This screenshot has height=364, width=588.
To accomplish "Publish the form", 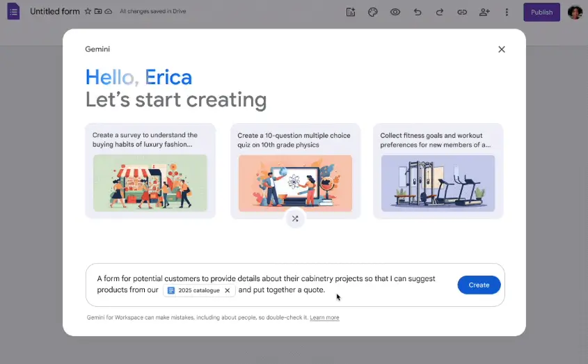I will click(541, 12).
